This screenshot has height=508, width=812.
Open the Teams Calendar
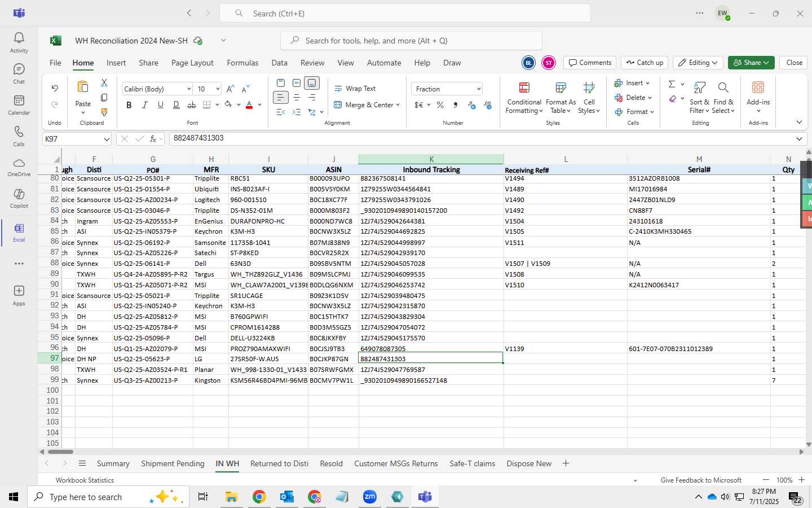(19, 105)
